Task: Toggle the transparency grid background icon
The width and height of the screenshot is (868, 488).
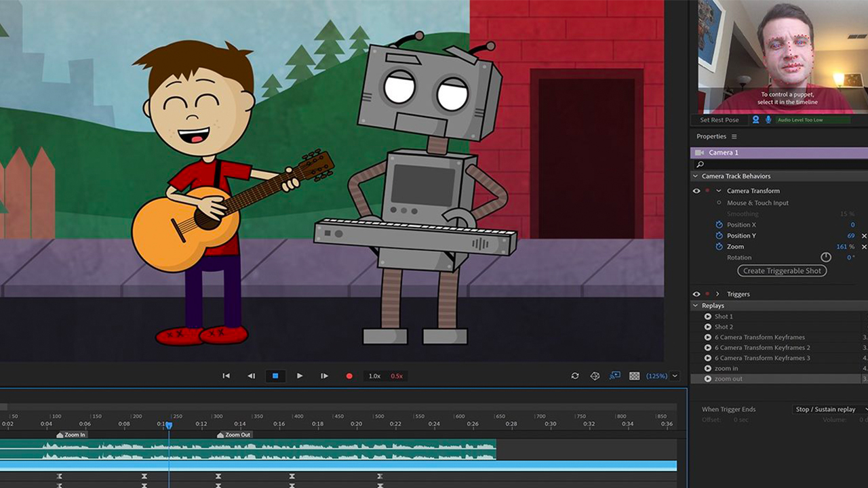Action: pos(634,376)
